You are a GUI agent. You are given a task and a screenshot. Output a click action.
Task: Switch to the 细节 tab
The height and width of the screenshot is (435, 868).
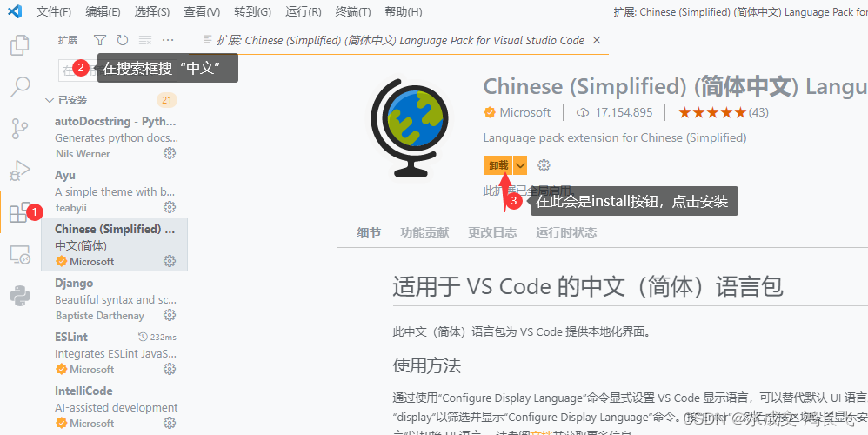pos(369,232)
